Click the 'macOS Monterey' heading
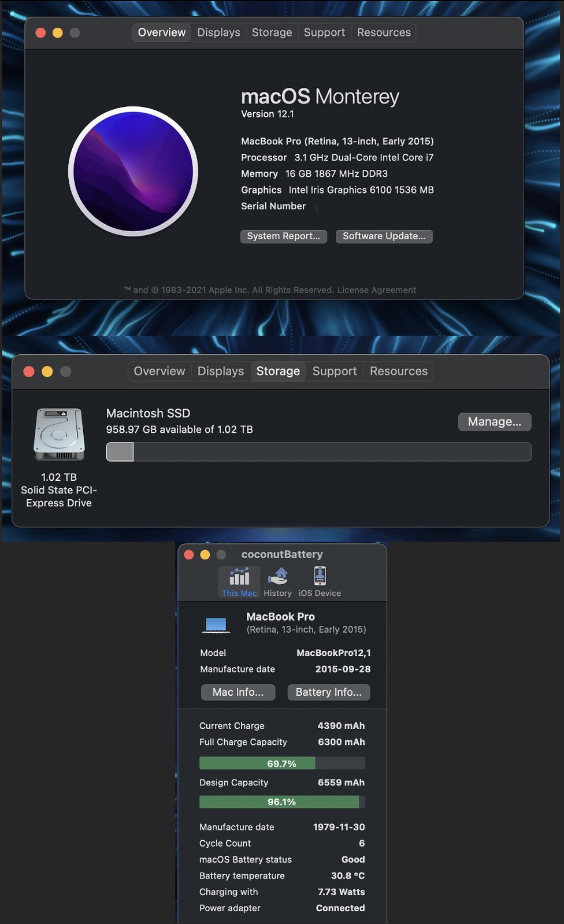 coord(320,96)
